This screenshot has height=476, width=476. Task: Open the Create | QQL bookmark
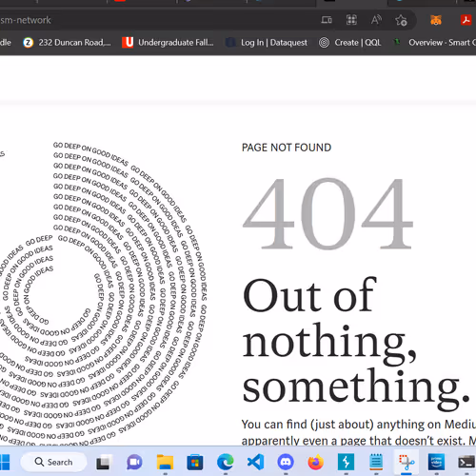(x=349, y=42)
